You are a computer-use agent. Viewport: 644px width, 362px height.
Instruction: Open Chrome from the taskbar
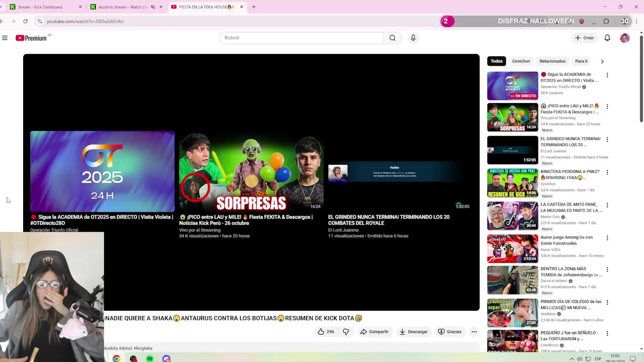(x=116, y=358)
